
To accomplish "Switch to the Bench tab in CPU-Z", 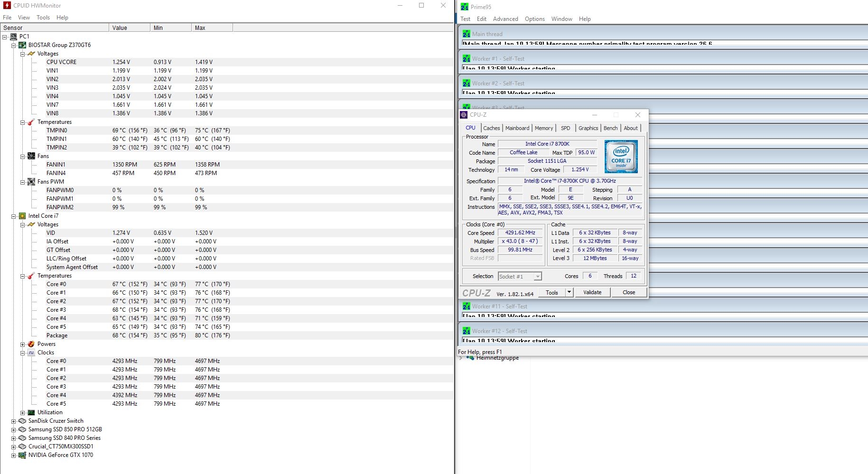I will 611,128.
